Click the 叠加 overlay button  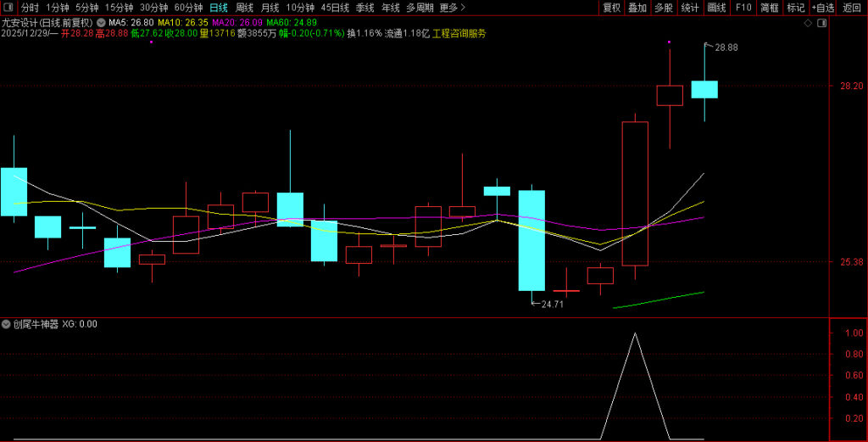point(637,8)
